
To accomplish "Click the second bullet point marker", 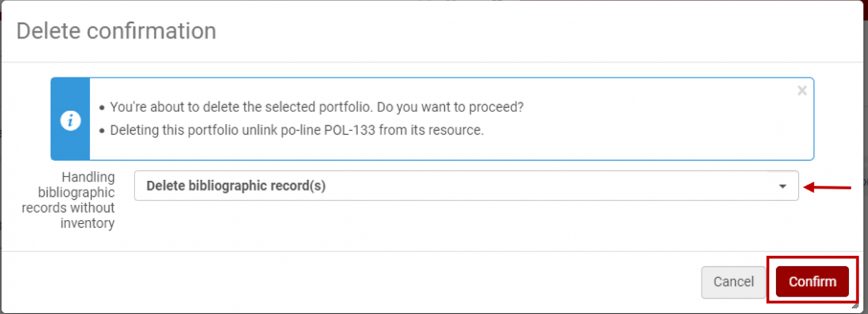I will click(x=102, y=131).
